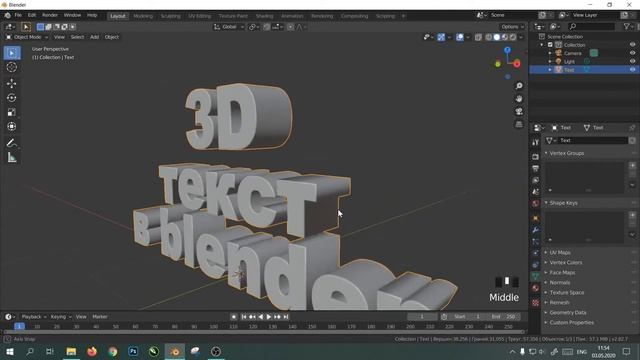Hide the Light object in the outliner
The width and height of the screenshot is (640, 360).
coord(632,61)
